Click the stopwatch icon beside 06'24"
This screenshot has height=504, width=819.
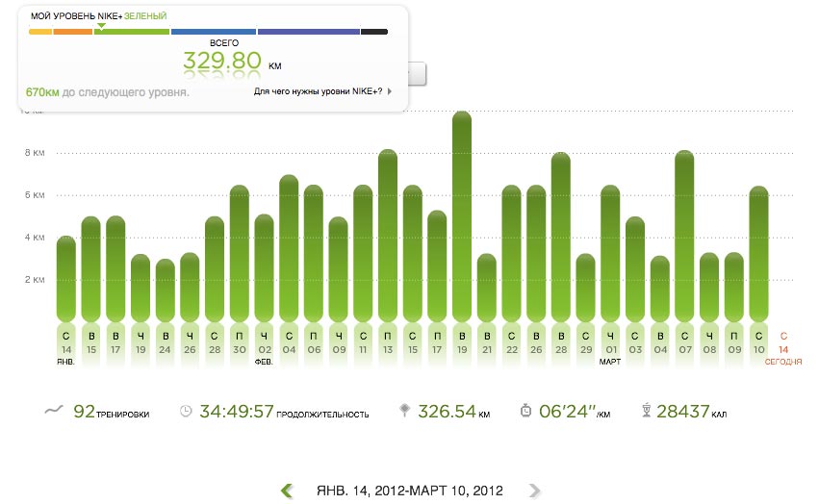(525, 411)
